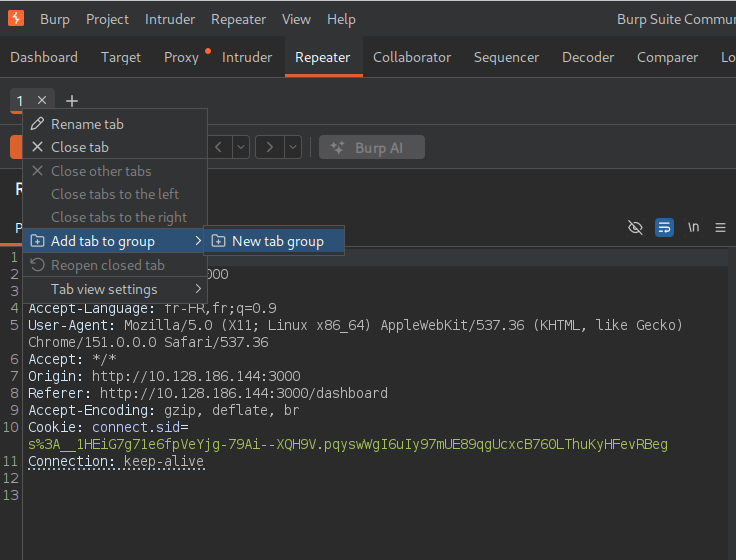Image resolution: width=736 pixels, height=560 pixels.
Task: Open the editor hamburger options menu
Action: (x=720, y=228)
